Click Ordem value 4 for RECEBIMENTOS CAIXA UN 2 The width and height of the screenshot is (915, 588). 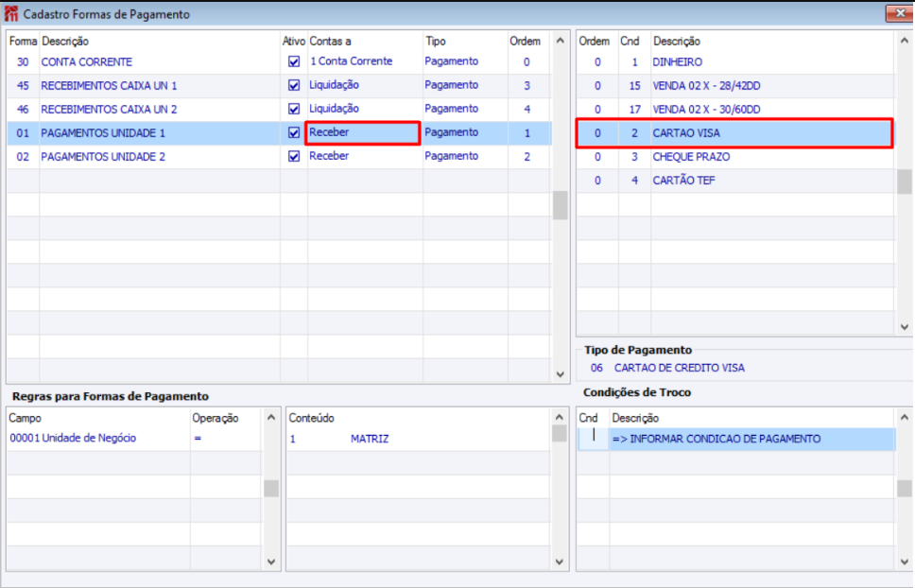click(x=527, y=109)
